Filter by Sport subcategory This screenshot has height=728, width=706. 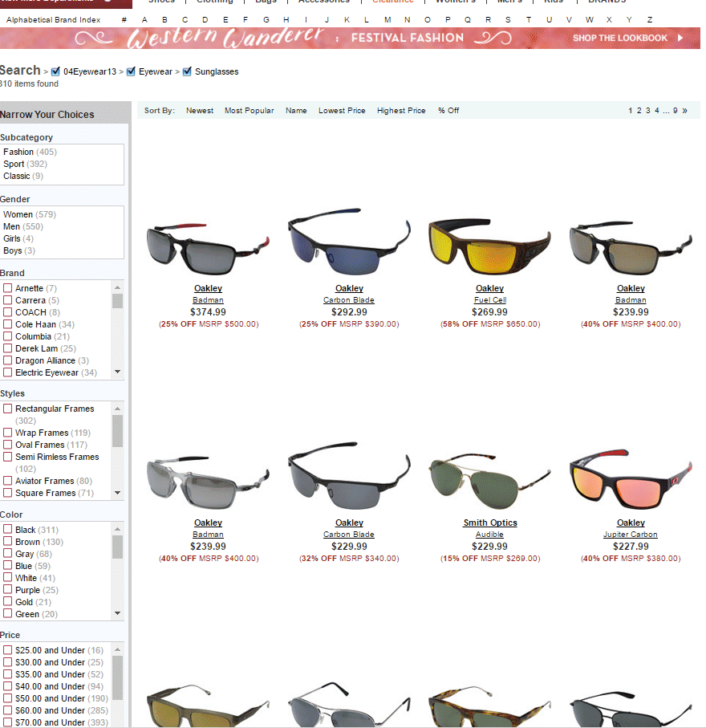pos(14,164)
